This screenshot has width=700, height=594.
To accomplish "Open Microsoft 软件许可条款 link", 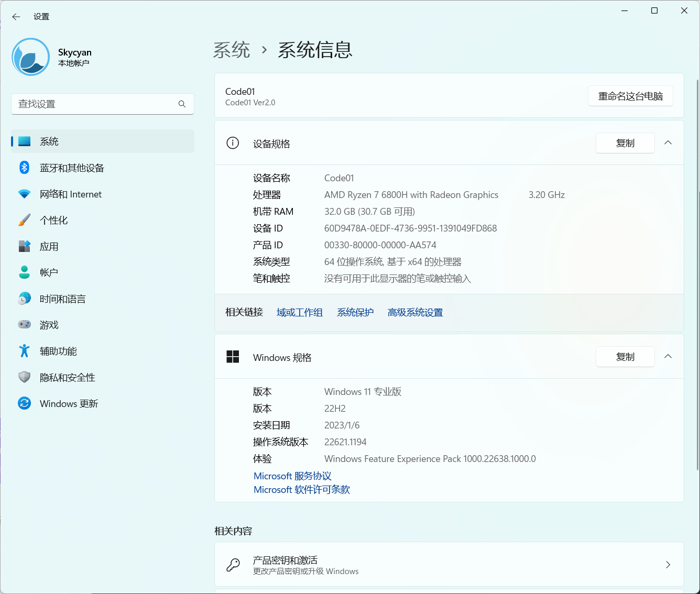I will click(302, 490).
